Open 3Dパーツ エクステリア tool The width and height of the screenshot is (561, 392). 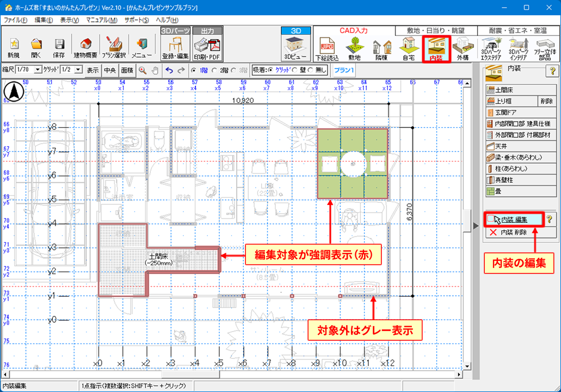click(x=491, y=49)
